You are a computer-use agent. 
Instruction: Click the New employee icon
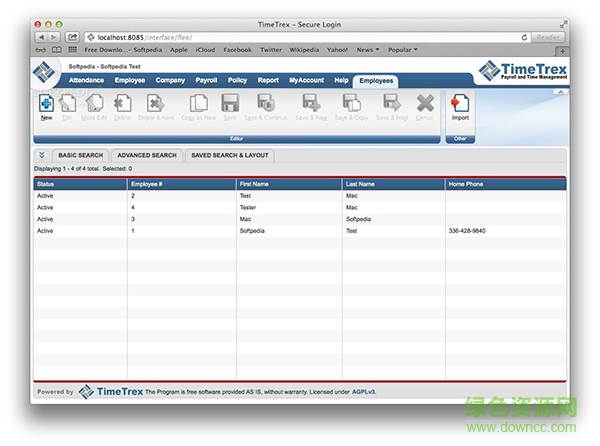[x=46, y=103]
